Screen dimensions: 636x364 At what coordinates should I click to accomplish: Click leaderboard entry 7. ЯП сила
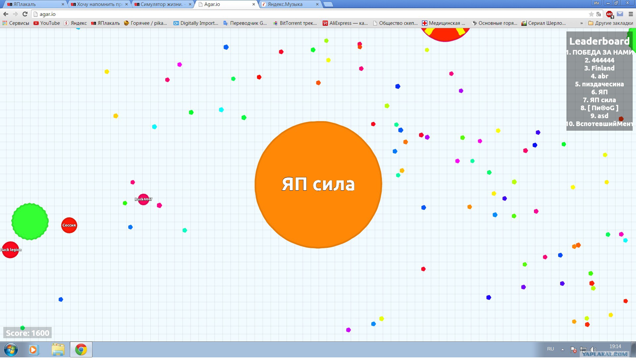(x=599, y=100)
